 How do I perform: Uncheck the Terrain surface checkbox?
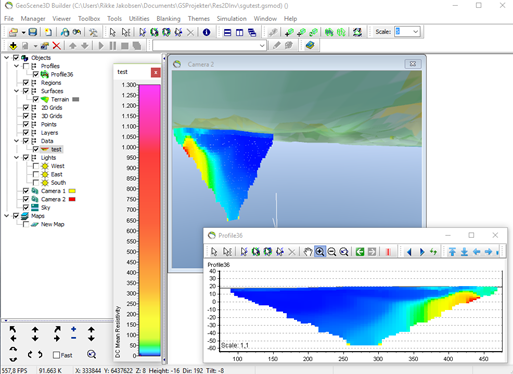(36, 99)
